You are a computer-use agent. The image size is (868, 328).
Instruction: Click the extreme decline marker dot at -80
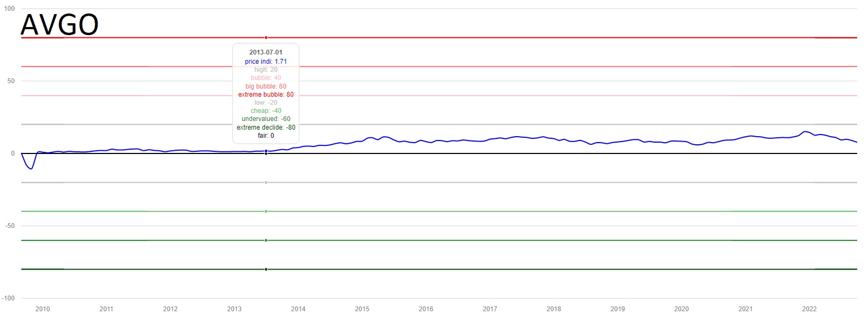coord(266,269)
